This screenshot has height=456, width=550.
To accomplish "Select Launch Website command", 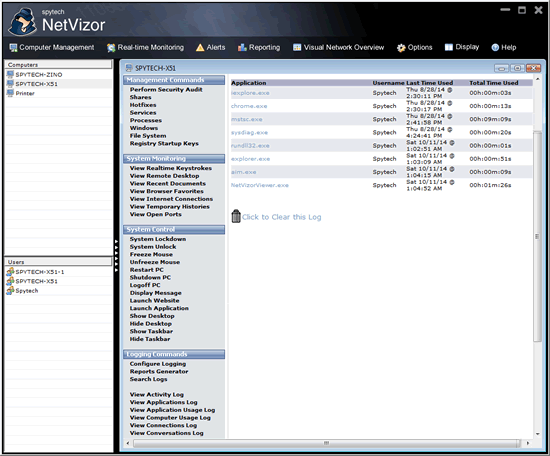I will [x=154, y=301].
